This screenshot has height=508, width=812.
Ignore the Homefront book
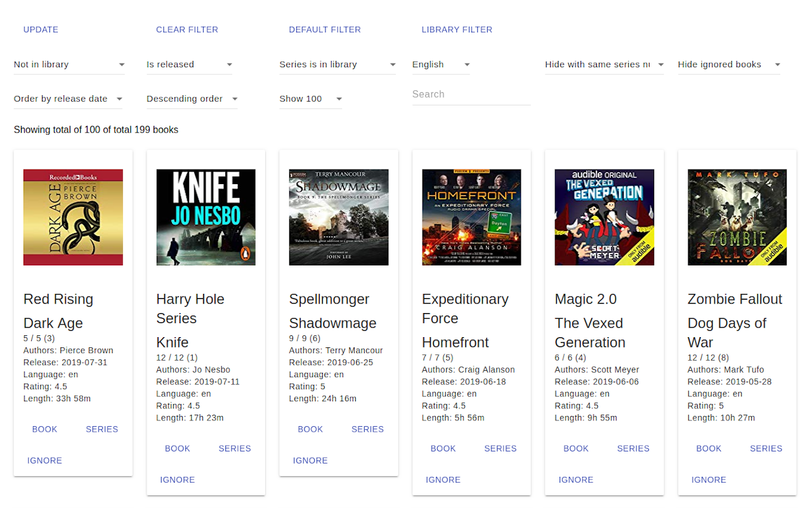tap(443, 479)
